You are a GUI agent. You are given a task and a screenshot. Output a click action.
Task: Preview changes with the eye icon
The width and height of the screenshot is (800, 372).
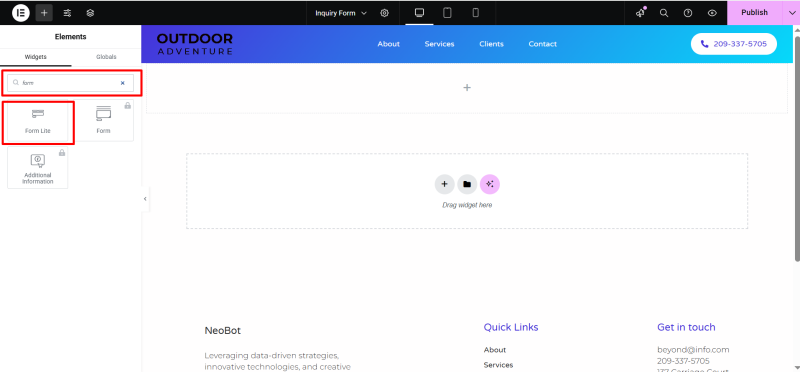click(x=712, y=13)
